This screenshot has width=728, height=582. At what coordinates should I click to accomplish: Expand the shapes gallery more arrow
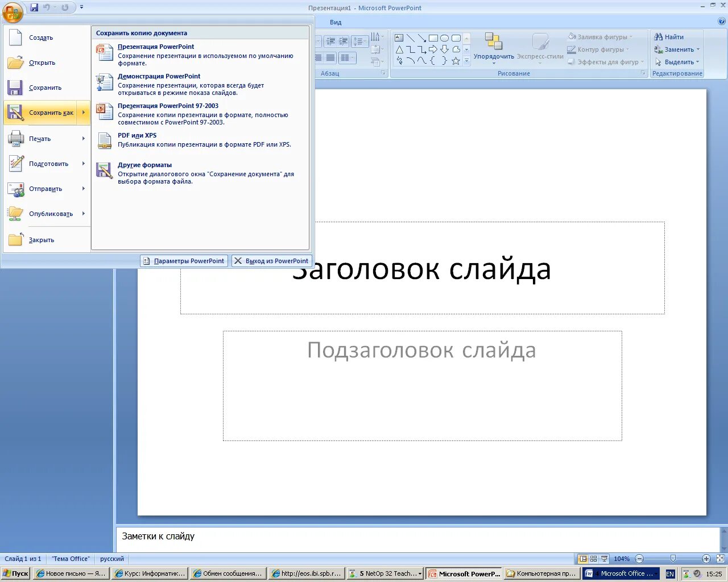(467, 61)
